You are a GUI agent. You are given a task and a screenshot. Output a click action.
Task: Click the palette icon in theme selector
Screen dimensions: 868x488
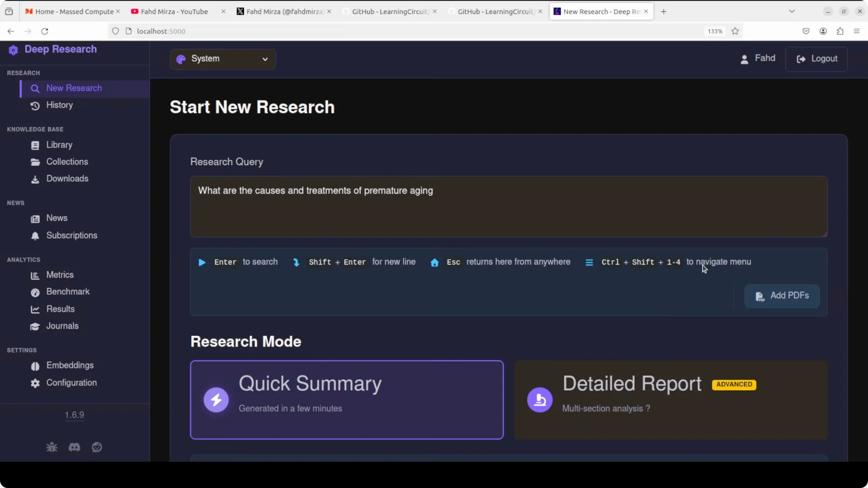click(181, 59)
